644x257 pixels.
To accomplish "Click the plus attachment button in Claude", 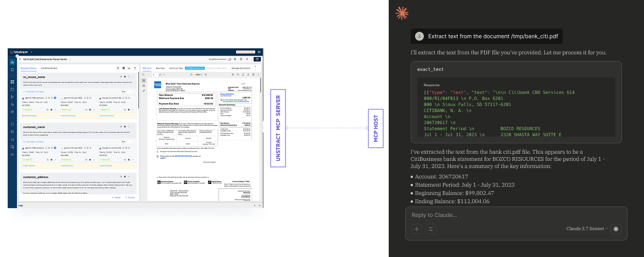I will (417, 229).
